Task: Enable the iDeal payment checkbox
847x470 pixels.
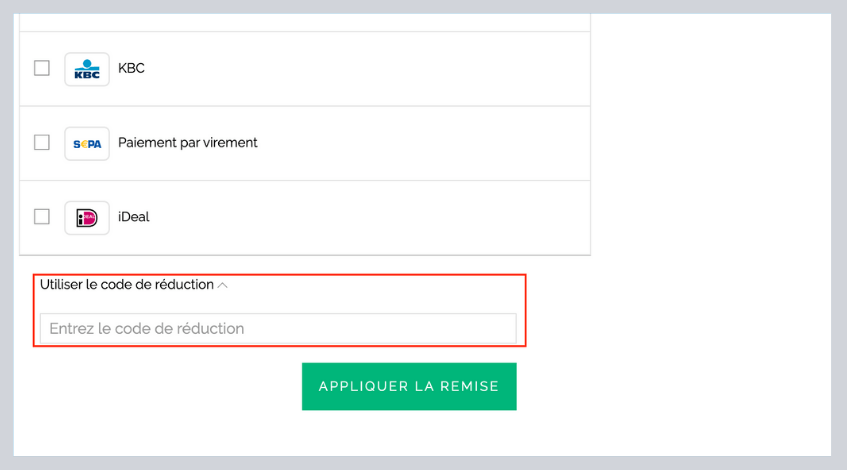Action: (x=42, y=217)
